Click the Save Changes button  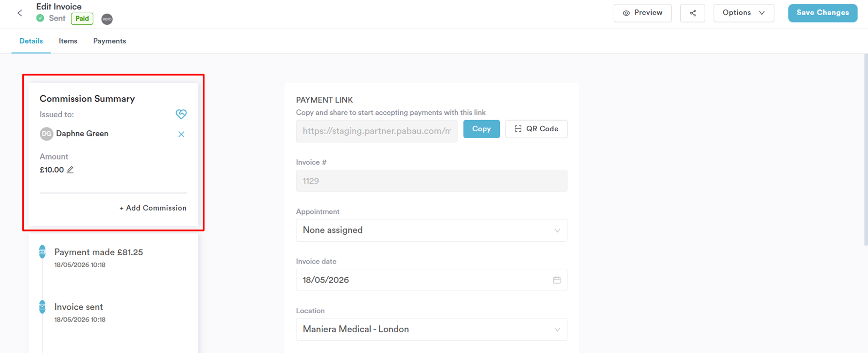(x=822, y=13)
